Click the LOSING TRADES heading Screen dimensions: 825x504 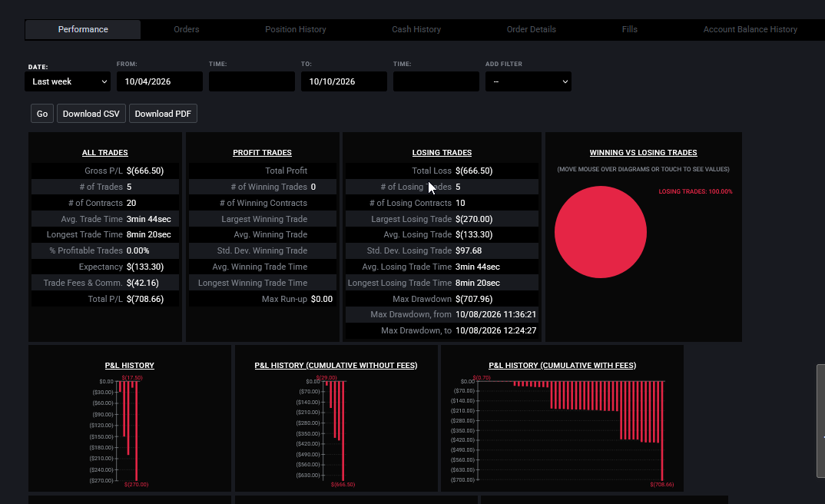click(442, 153)
